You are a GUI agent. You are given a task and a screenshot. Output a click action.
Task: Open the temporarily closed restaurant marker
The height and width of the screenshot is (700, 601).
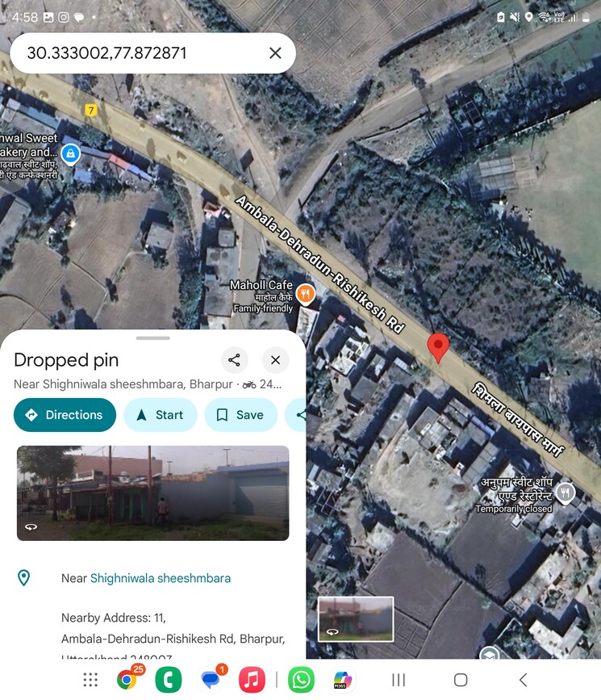tap(566, 493)
